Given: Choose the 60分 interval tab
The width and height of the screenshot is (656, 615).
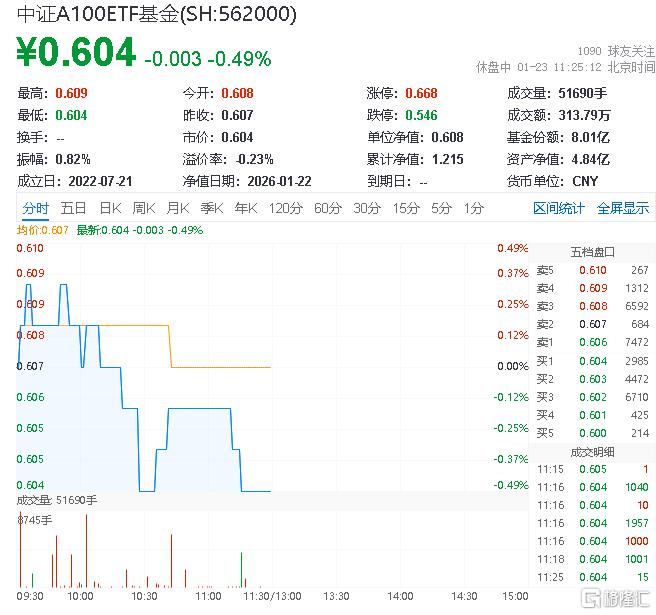Looking at the screenshot, I should point(328,208).
